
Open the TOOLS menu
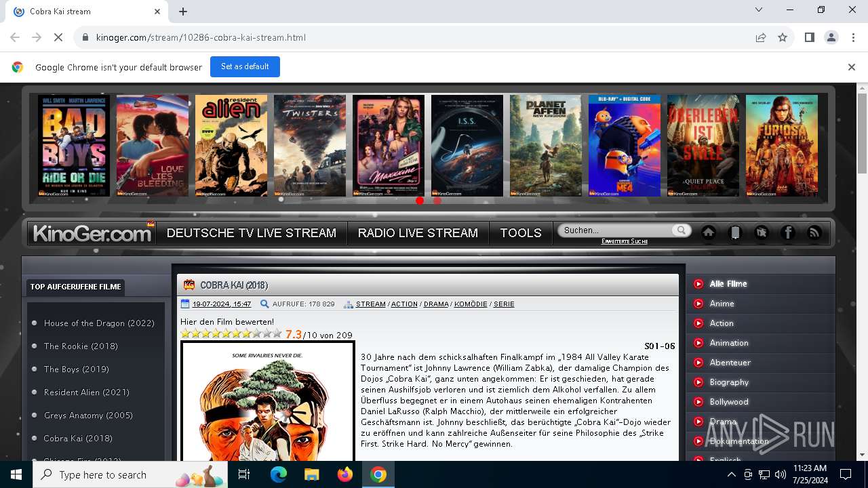point(521,232)
